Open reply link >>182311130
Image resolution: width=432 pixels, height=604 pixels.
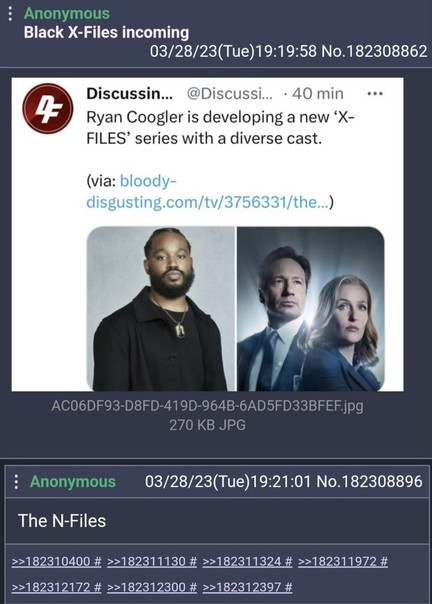(146, 561)
